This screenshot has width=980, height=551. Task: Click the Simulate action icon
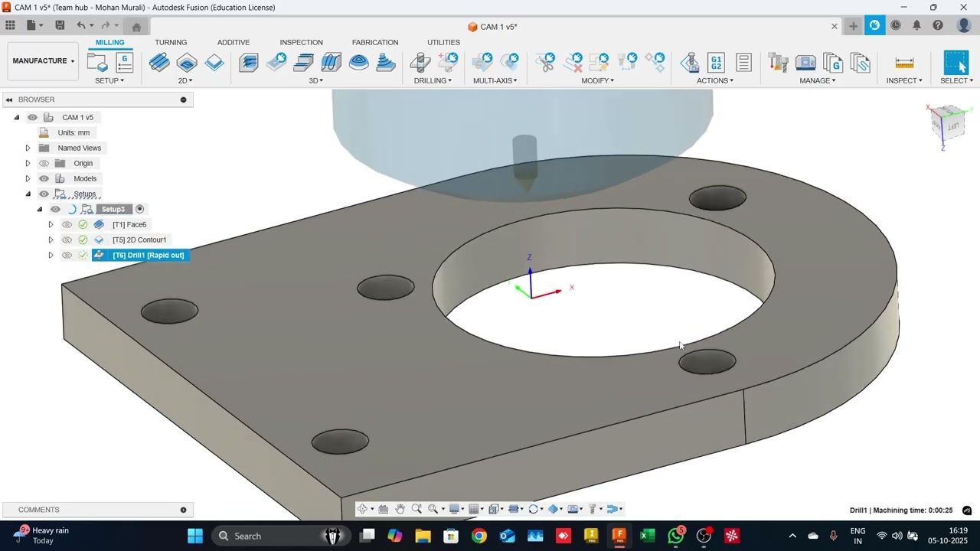tap(689, 63)
